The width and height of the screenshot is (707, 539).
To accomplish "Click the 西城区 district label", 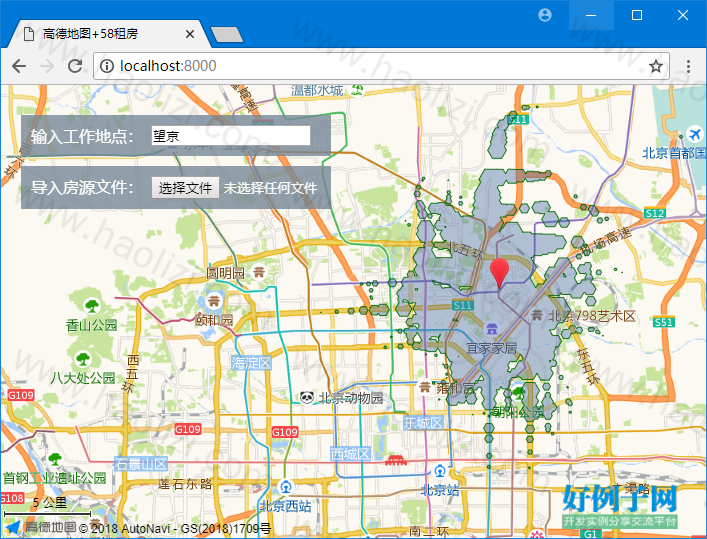I will click(351, 454).
